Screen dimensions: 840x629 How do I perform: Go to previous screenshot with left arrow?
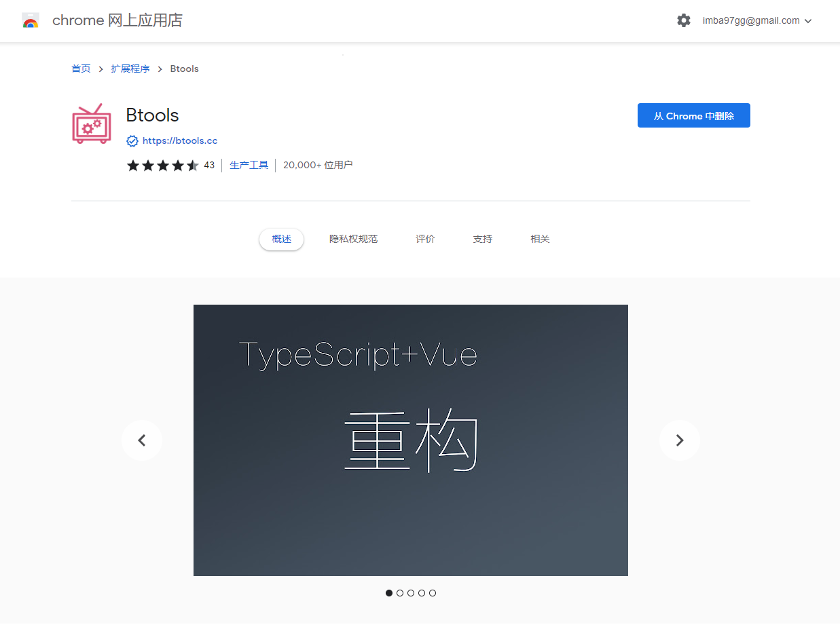pyautogui.click(x=141, y=440)
